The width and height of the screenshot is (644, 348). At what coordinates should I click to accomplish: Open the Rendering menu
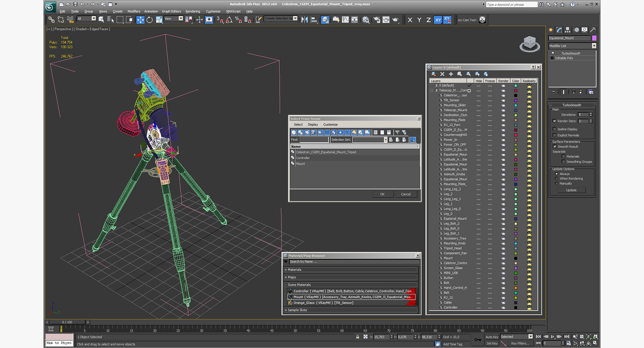[x=193, y=11]
